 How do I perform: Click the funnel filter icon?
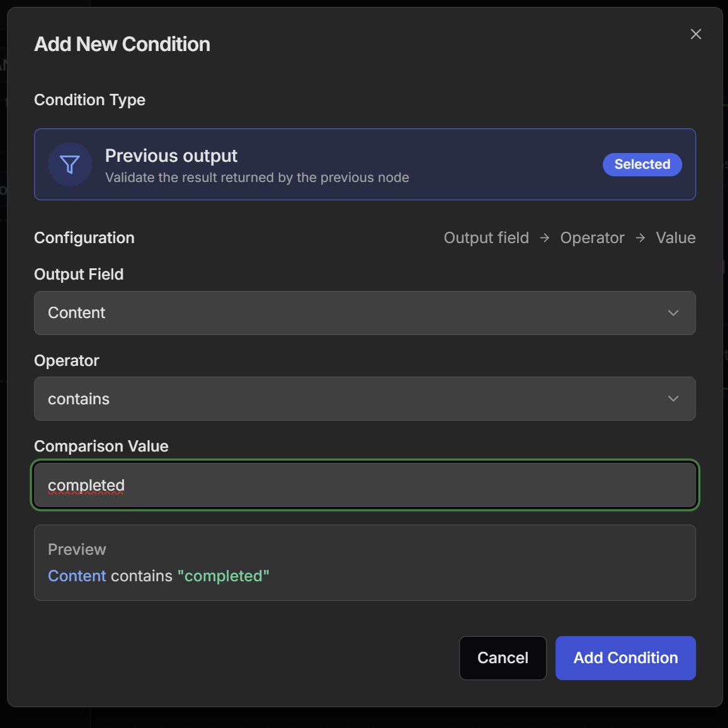pyautogui.click(x=69, y=164)
